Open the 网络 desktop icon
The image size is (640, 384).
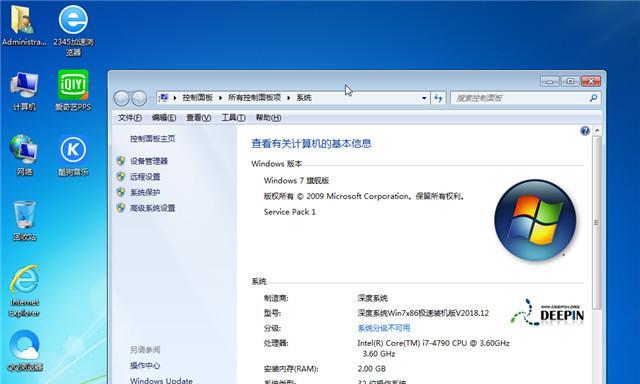(24, 155)
